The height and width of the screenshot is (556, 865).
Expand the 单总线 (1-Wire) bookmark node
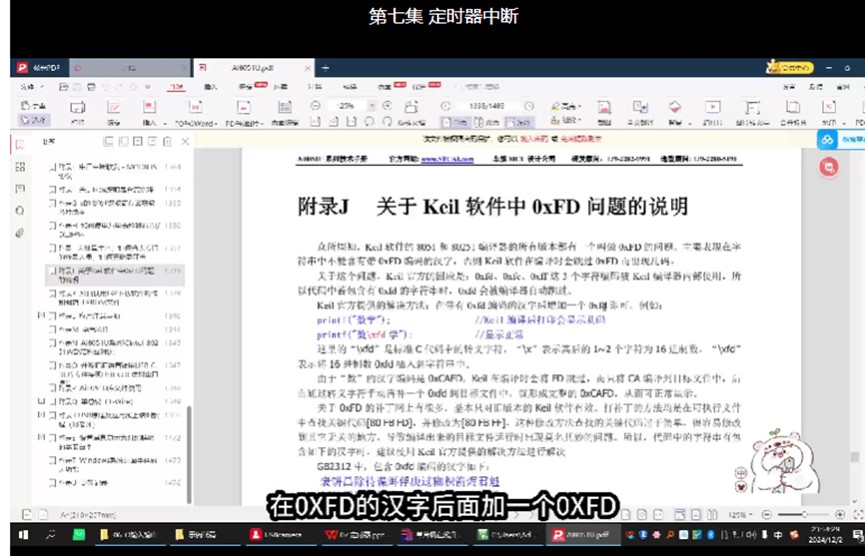41,401
